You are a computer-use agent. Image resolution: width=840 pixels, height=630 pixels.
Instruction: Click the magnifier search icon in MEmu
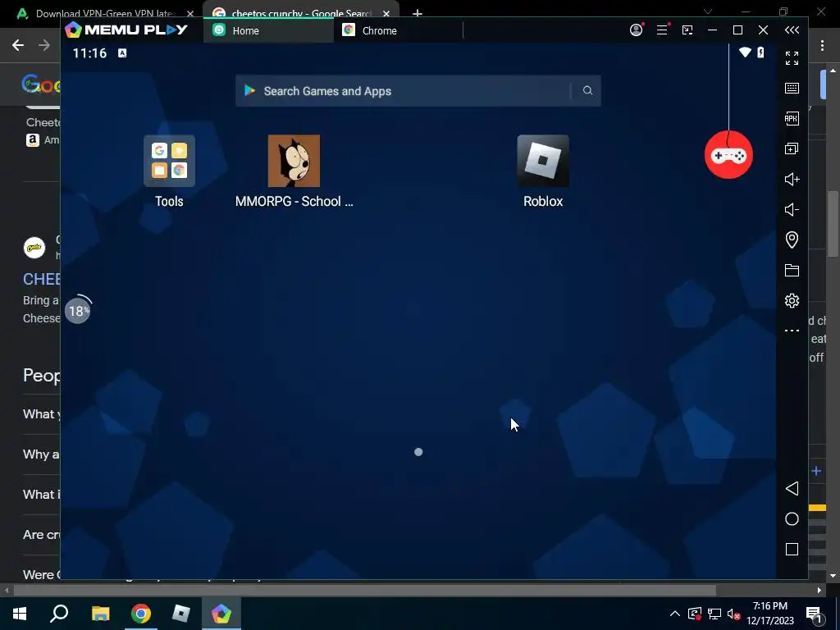[x=587, y=90]
